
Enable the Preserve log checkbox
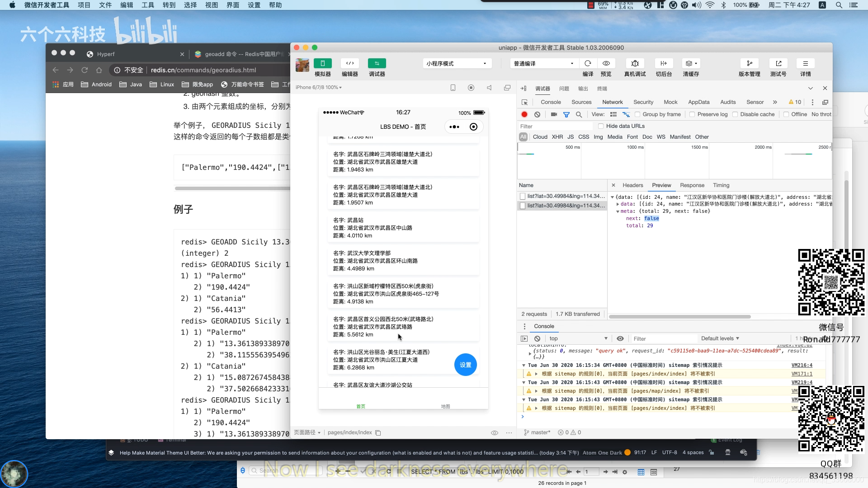pyautogui.click(x=692, y=115)
